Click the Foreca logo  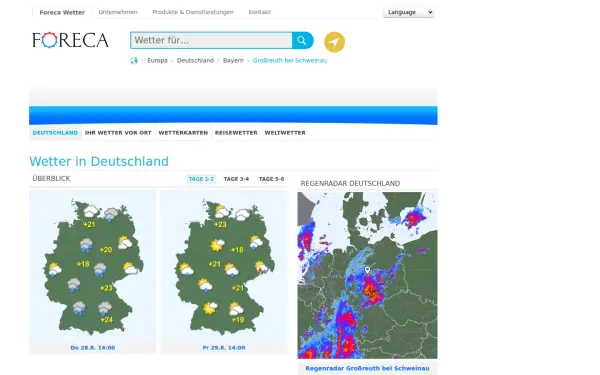click(x=70, y=40)
